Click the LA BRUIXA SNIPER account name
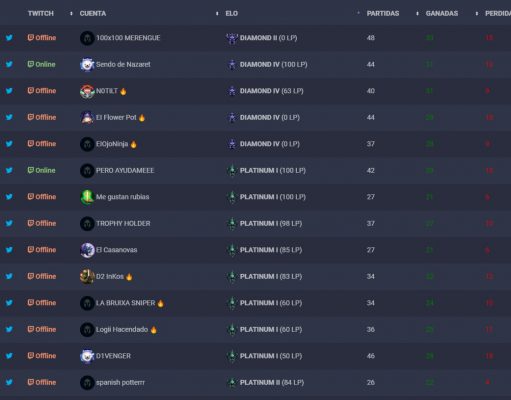Image resolution: width=511 pixels, height=400 pixels. pyautogui.click(x=125, y=303)
